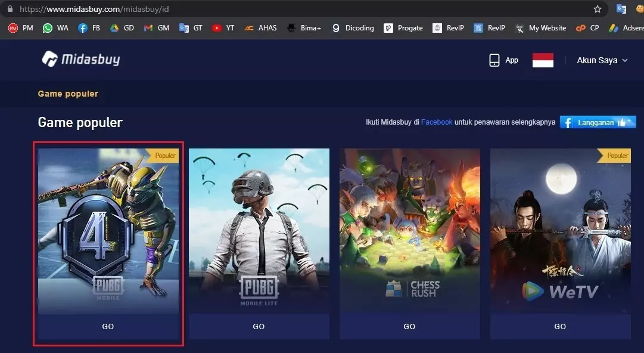The width and height of the screenshot is (644, 353).
Task: Expand the Akun Saya dropdown
Action: [x=602, y=60]
